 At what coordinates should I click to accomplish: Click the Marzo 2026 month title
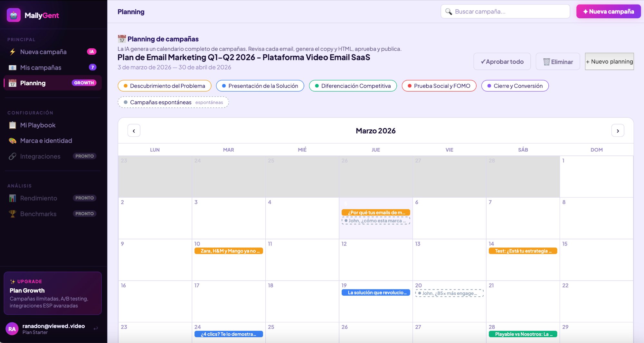375,131
